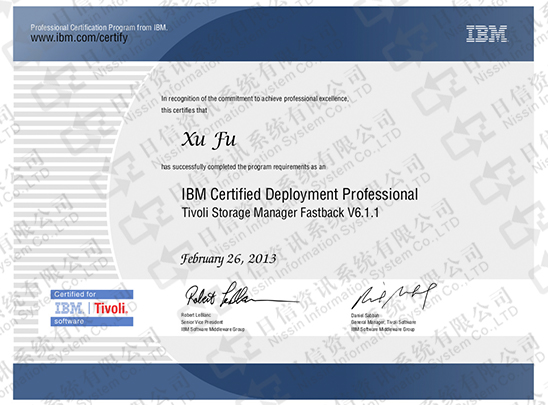Screen dimensions: 548x405
Task: Click 'this certifies that' text
Action: (x=184, y=110)
